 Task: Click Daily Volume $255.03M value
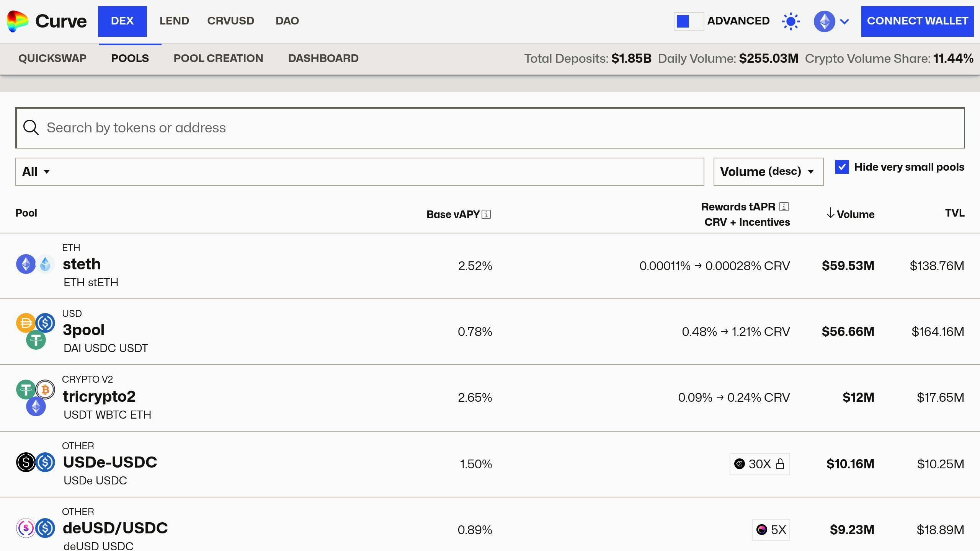click(769, 58)
